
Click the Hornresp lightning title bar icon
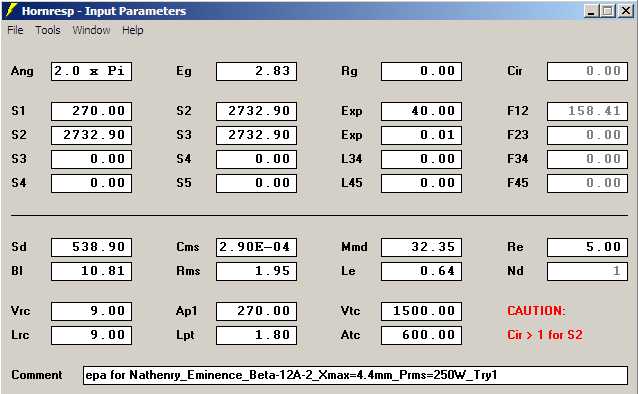(x=11, y=10)
